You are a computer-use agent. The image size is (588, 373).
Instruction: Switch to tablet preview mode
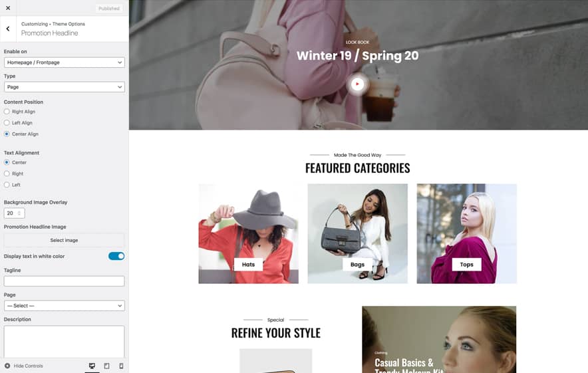tap(107, 366)
